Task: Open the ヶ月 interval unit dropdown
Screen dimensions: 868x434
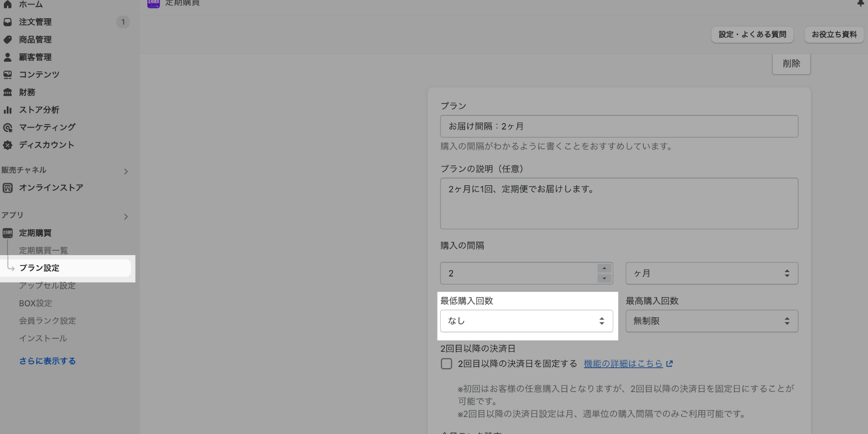Action: point(711,273)
